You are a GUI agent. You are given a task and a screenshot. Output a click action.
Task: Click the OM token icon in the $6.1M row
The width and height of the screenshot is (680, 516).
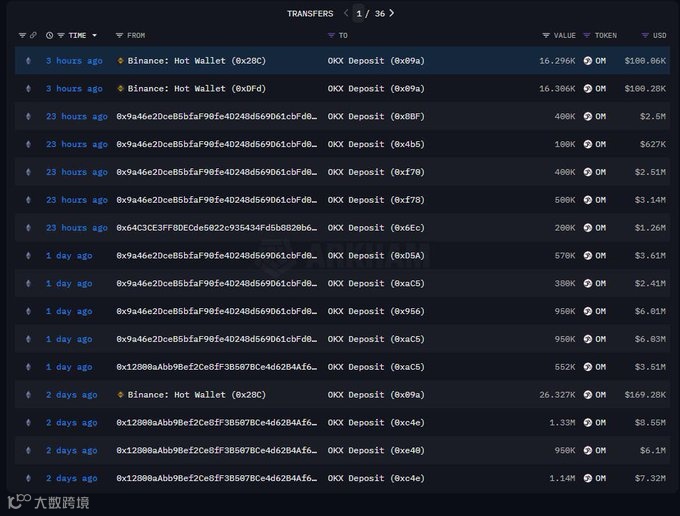tap(588, 451)
